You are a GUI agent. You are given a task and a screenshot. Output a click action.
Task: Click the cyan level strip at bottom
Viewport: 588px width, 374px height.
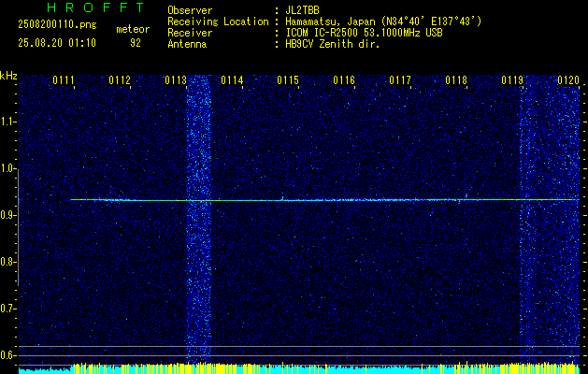point(298,370)
